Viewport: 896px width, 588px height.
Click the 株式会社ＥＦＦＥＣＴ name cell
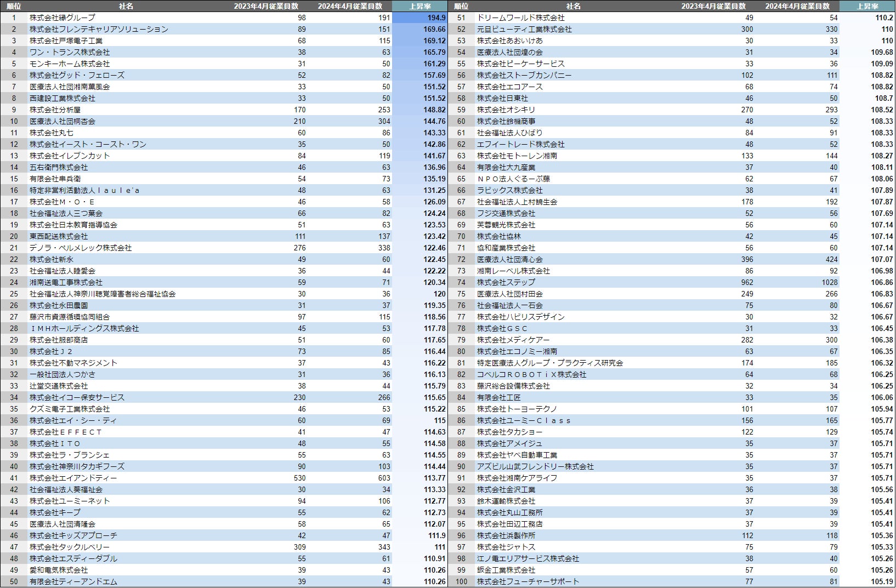pos(66,432)
